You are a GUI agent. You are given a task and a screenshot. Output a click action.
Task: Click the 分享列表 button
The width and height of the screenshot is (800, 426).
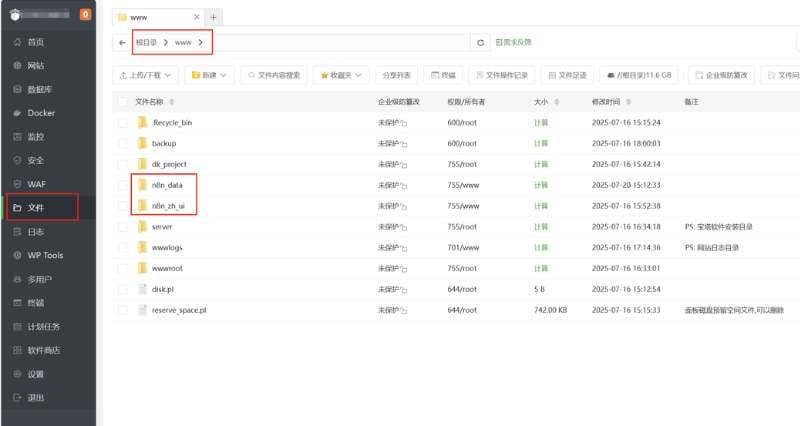pos(396,75)
